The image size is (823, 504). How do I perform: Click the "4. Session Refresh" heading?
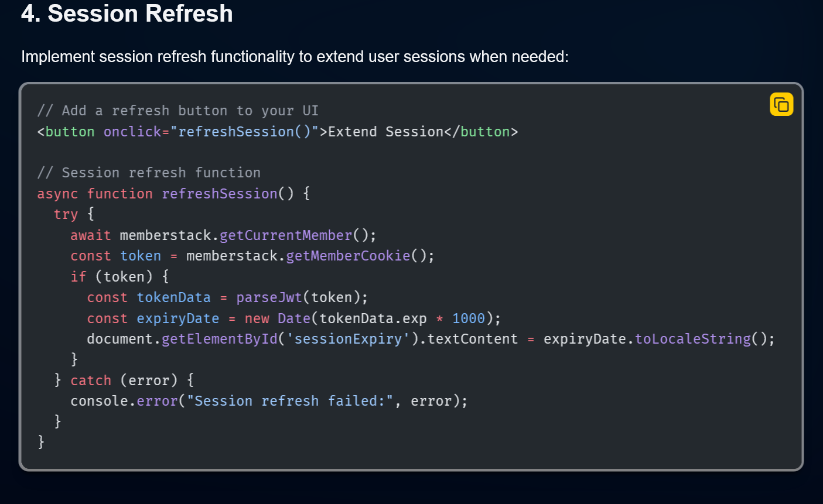coord(127,13)
